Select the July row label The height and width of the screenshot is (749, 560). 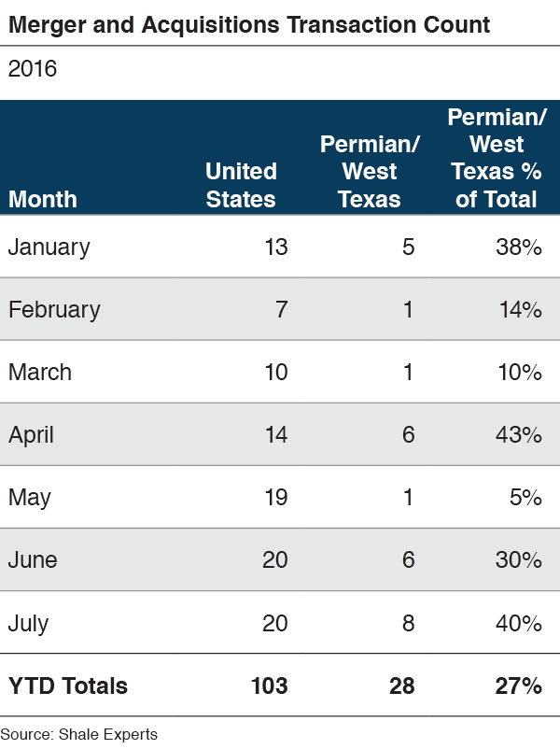(x=29, y=622)
